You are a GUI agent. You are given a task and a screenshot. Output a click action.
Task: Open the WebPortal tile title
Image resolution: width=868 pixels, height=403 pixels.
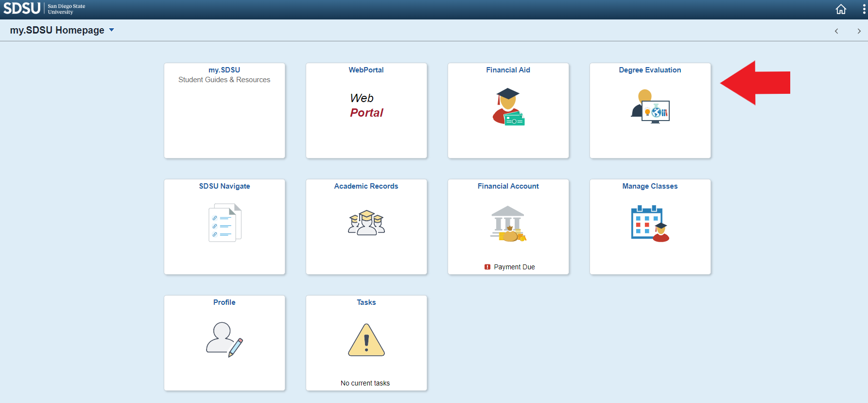pyautogui.click(x=366, y=70)
